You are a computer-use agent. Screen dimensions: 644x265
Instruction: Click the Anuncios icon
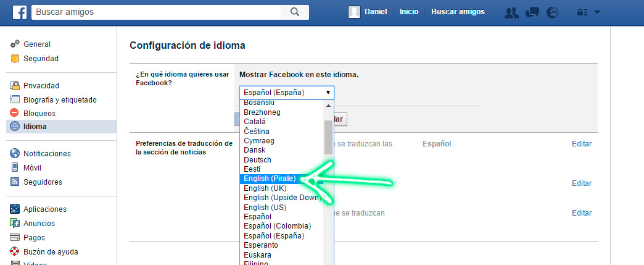(x=15, y=224)
